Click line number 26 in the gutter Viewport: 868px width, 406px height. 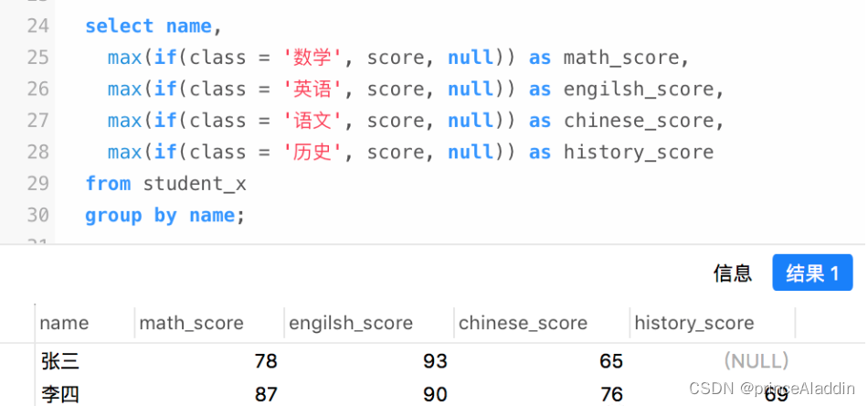click(x=37, y=90)
